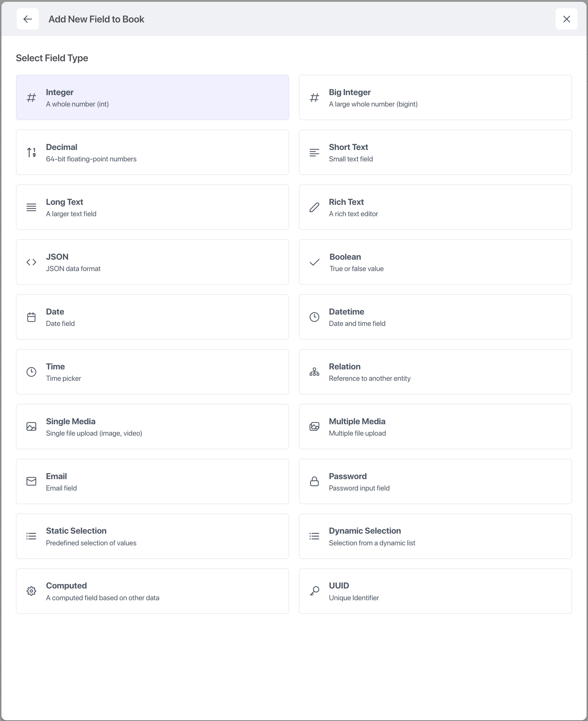Click the Multiple Media images icon
Viewport: 588px width, 721px height.
click(x=314, y=427)
